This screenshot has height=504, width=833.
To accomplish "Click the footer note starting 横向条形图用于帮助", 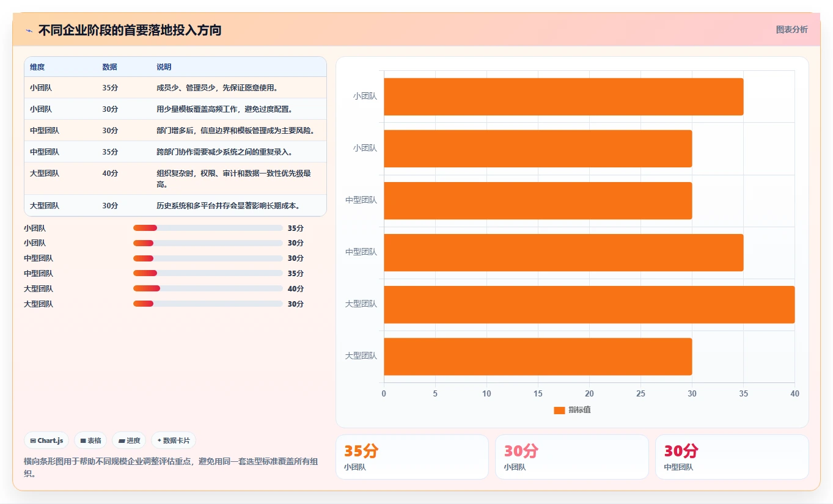I will [x=171, y=467].
